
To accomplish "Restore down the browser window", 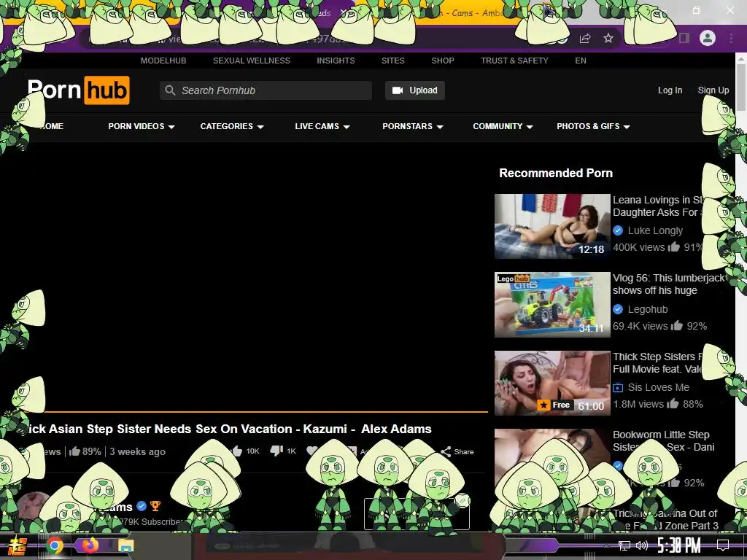I will (x=697, y=10).
